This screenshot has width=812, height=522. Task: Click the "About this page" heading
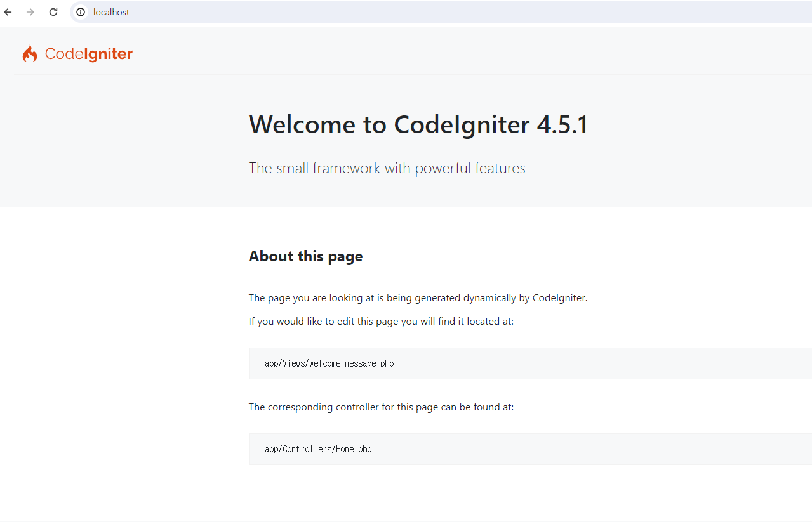pyautogui.click(x=306, y=256)
